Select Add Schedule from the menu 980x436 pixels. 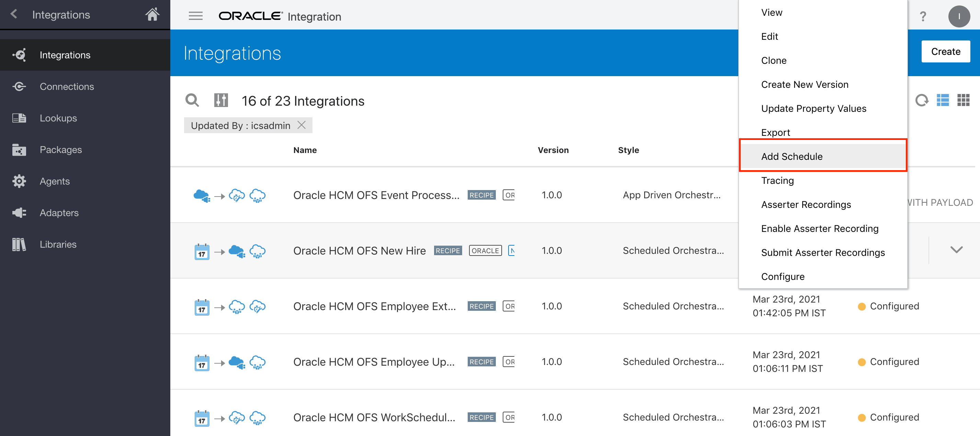click(792, 156)
